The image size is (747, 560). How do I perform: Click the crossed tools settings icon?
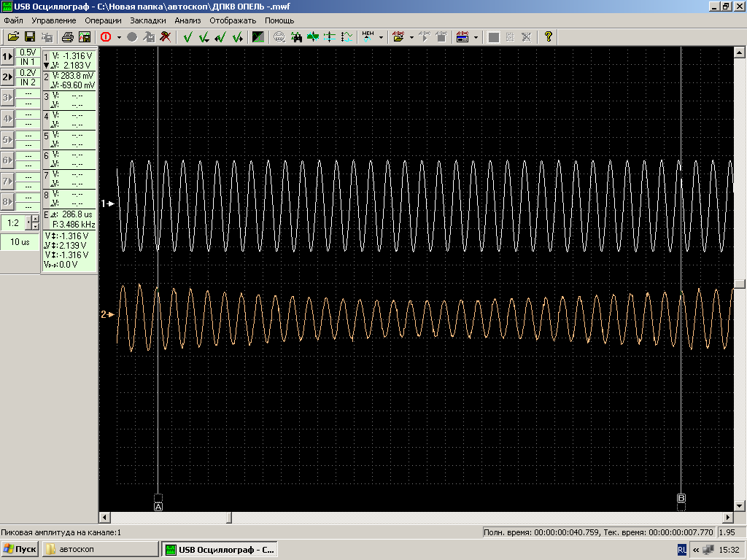(x=165, y=36)
